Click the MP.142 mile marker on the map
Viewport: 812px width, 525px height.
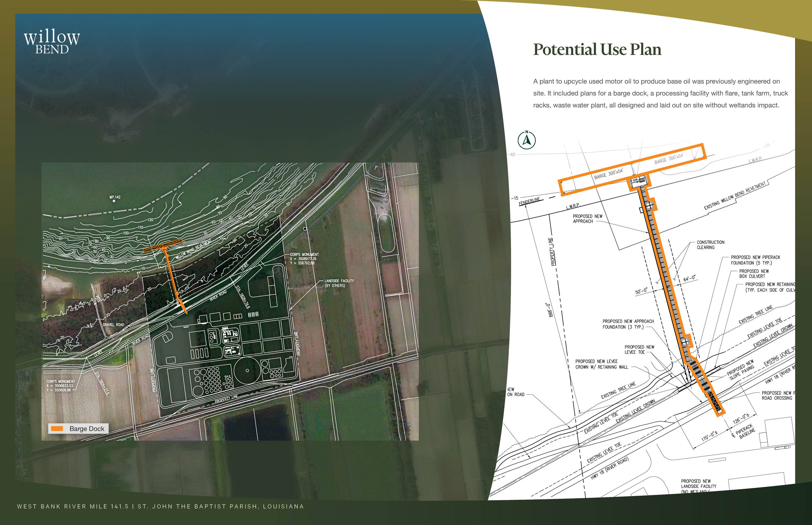click(x=115, y=197)
